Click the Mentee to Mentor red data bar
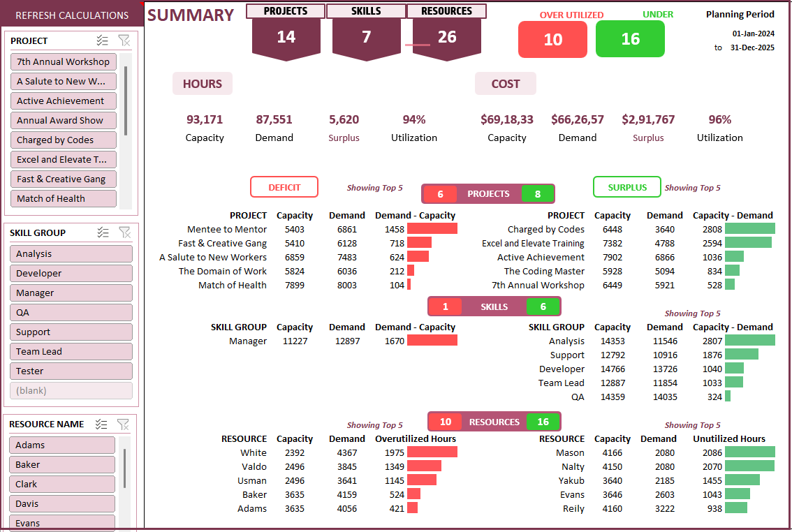Image resolution: width=792 pixels, height=532 pixels. 431,228
